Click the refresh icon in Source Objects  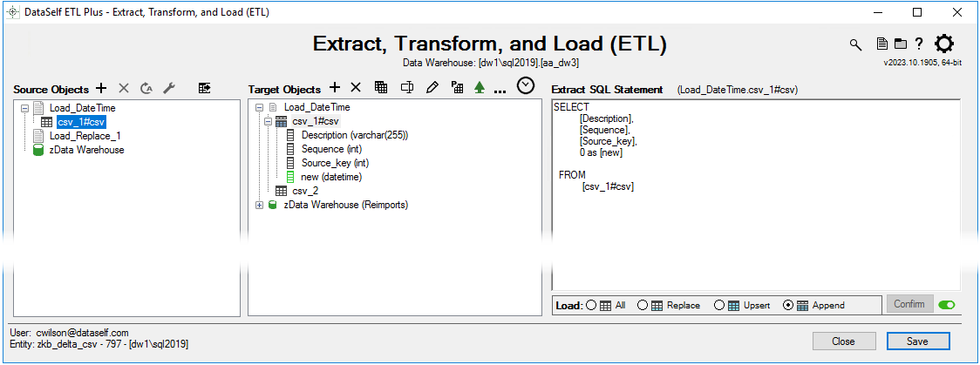click(146, 89)
